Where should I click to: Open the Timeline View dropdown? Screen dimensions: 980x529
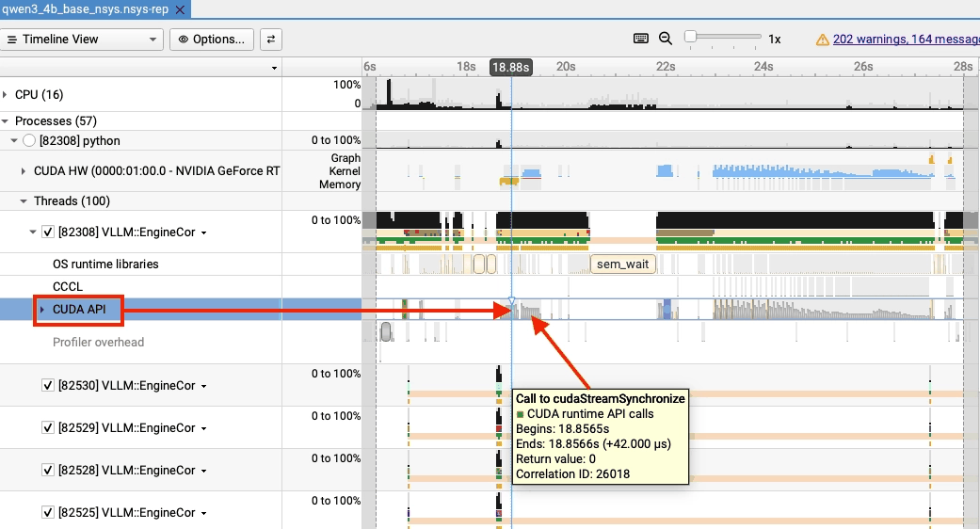82,40
